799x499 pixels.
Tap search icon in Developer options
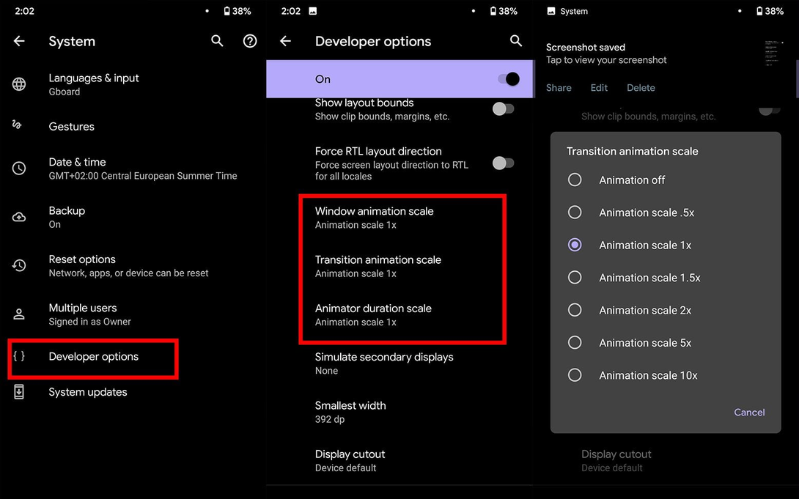(x=516, y=41)
